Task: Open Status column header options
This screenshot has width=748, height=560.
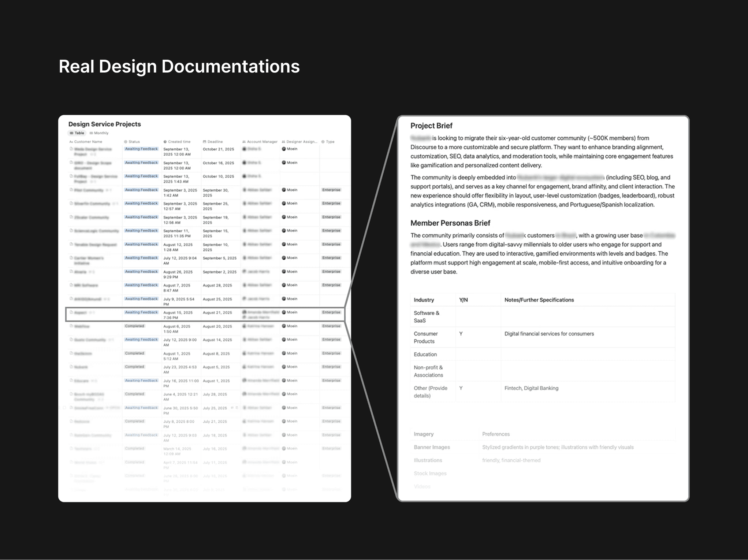Action: tap(134, 142)
